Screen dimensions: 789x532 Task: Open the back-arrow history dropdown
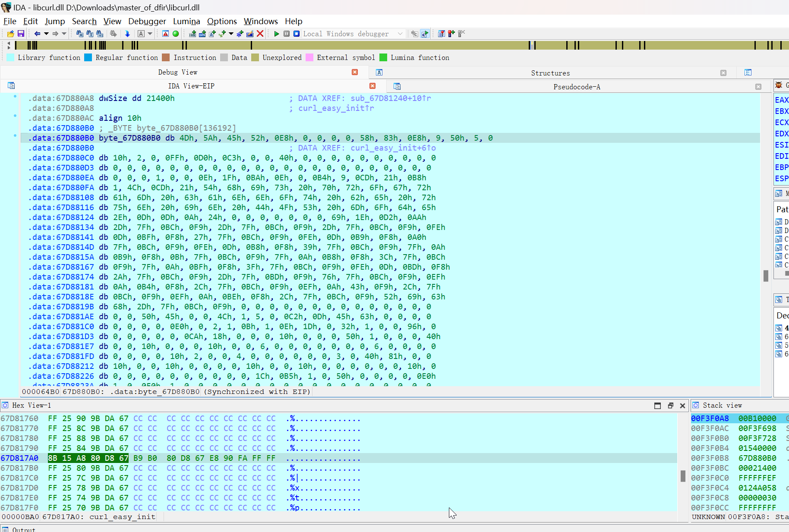[46, 34]
